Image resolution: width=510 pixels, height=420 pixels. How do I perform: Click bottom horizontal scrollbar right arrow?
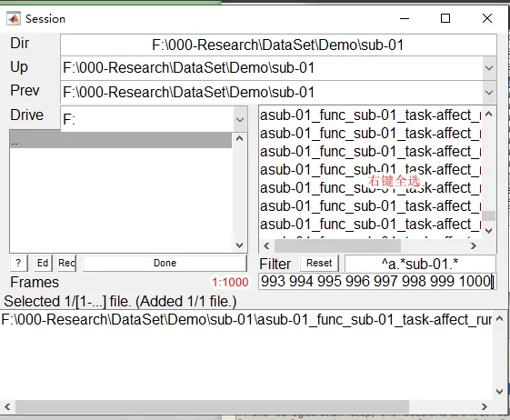485,406
